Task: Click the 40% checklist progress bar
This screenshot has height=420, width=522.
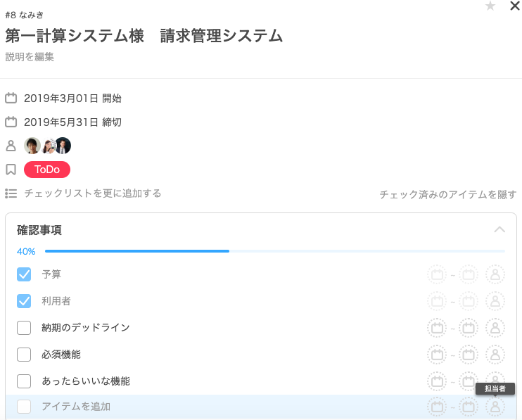Action: (x=274, y=251)
